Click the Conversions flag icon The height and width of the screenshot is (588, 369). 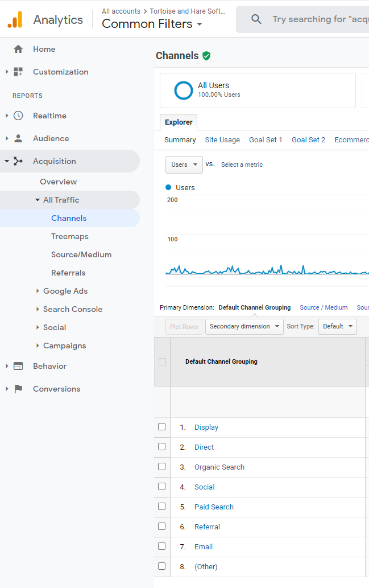(x=18, y=389)
